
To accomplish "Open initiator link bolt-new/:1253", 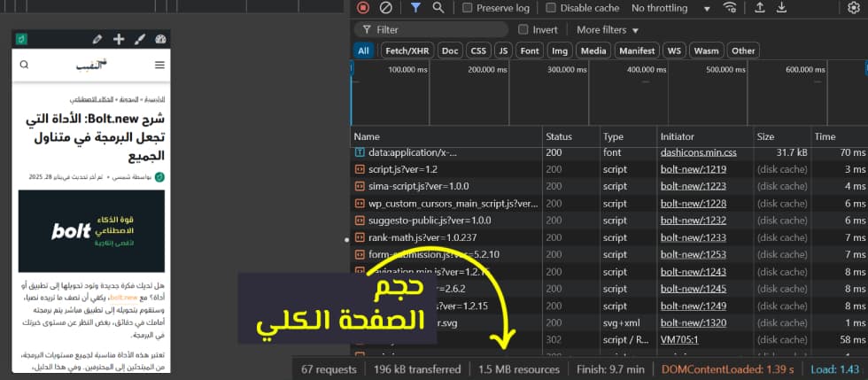I will click(x=693, y=255).
